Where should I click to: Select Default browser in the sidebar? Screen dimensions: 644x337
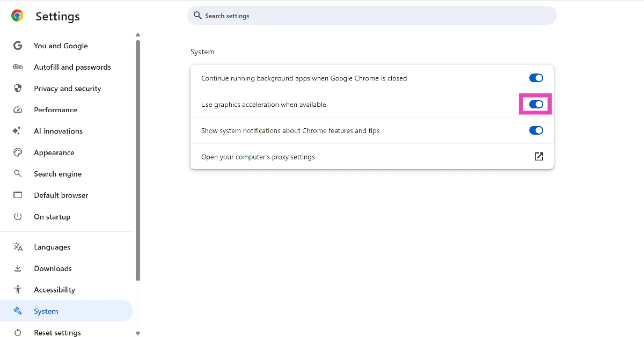(61, 195)
